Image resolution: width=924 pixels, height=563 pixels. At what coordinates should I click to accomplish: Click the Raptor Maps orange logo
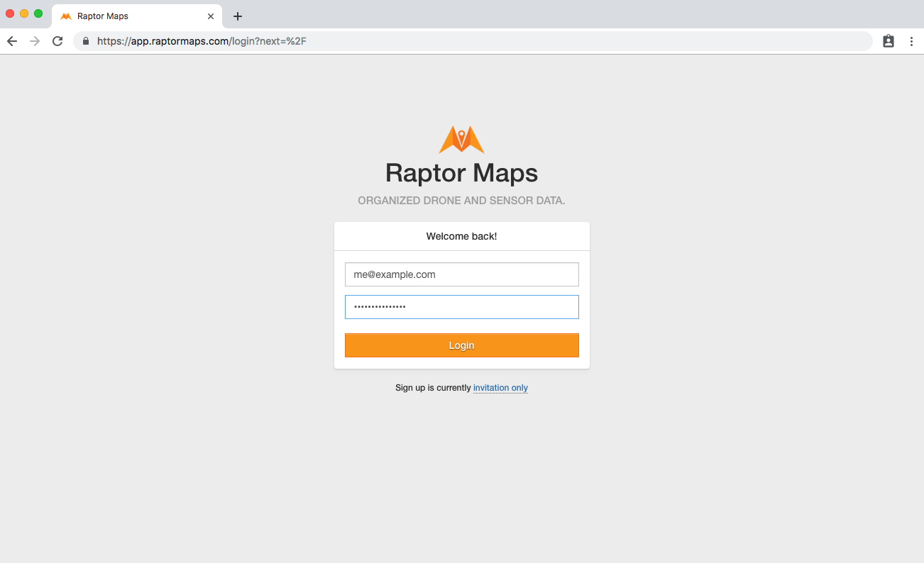point(461,140)
